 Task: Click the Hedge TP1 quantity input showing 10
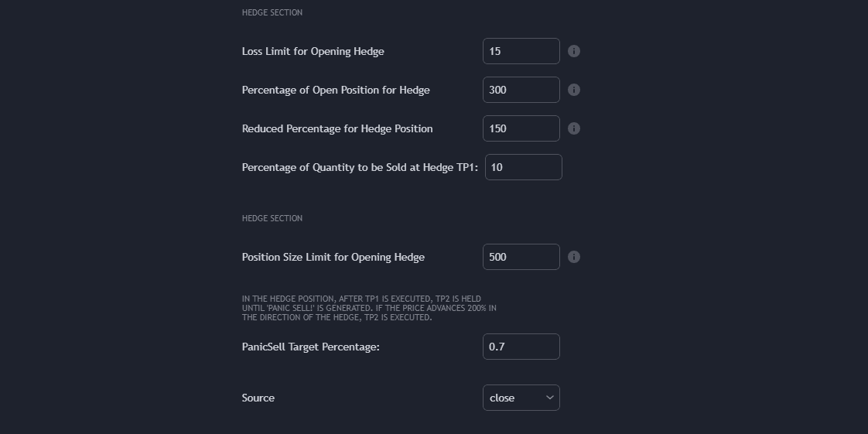523,167
